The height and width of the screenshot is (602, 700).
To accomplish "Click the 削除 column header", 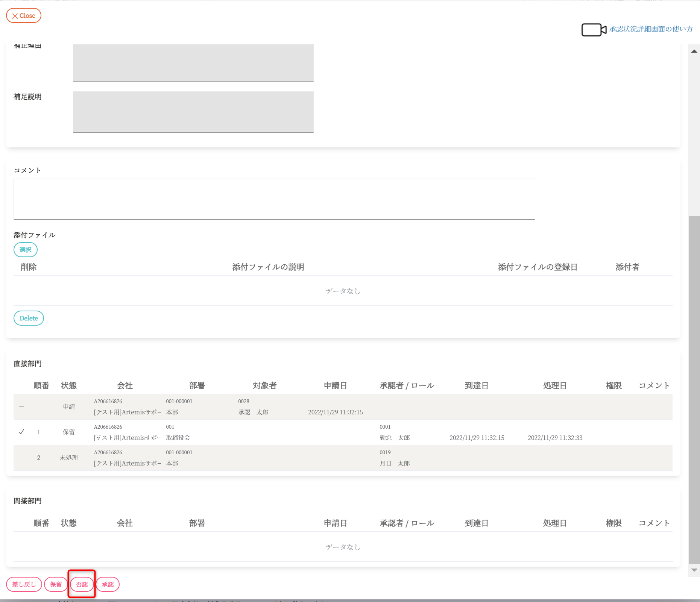I will click(x=29, y=267).
